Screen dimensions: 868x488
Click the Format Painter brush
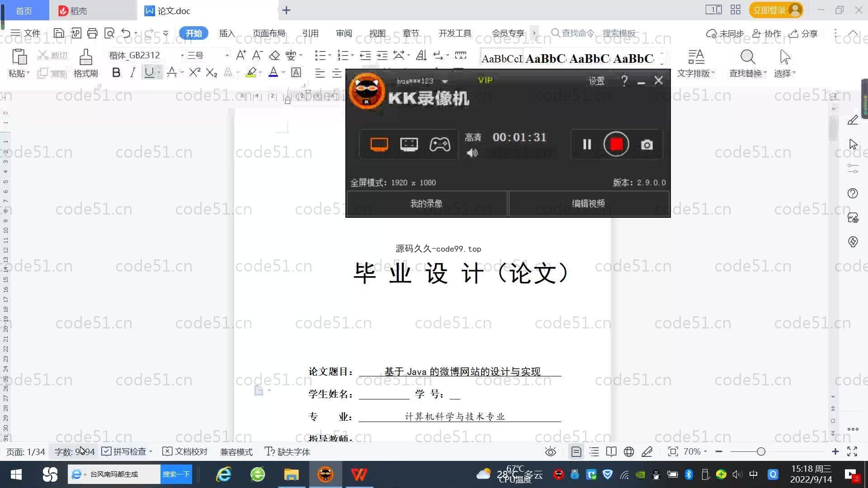(x=85, y=63)
